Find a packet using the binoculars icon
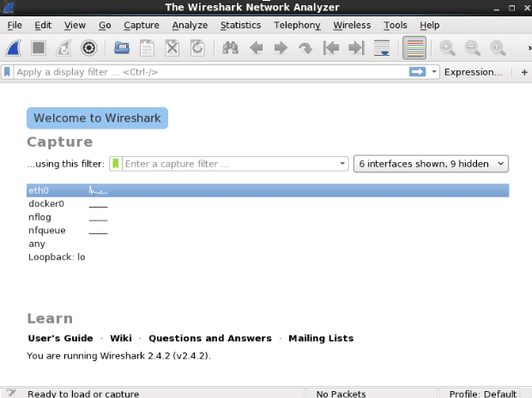Image resolution: width=532 pixels, height=398 pixels. click(230, 48)
